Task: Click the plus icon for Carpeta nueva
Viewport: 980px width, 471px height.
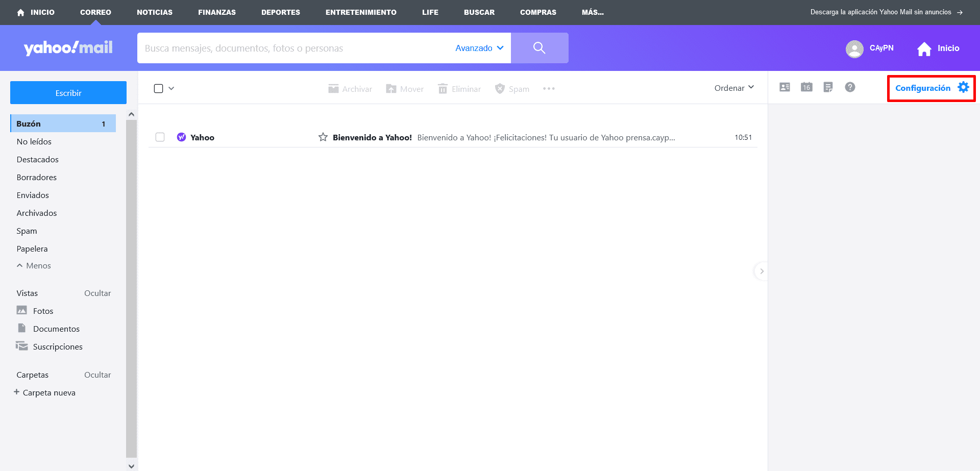Action: pyautogui.click(x=16, y=392)
